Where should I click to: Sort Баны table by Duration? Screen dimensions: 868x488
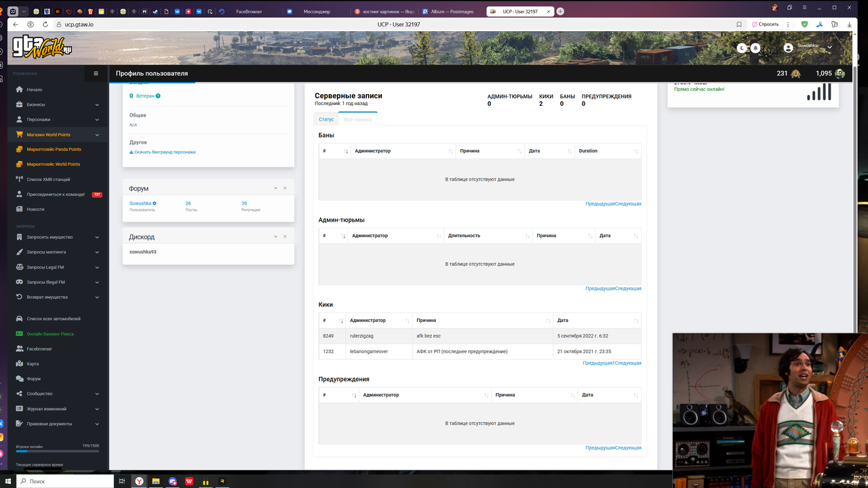pyautogui.click(x=608, y=151)
